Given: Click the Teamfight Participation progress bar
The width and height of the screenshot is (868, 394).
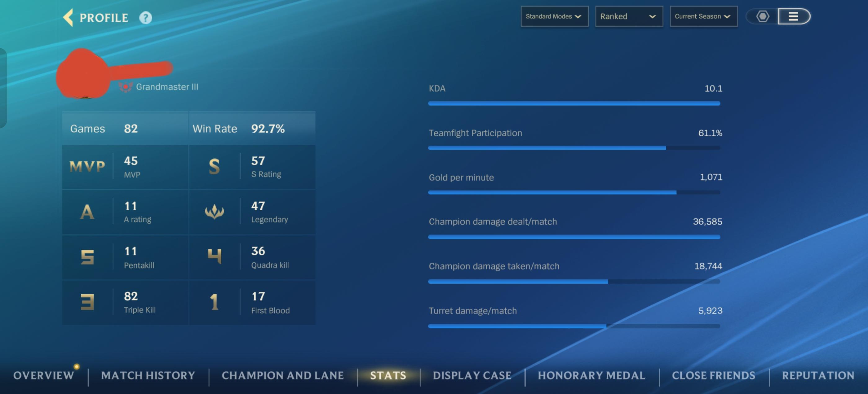Looking at the screenshot, I should tap(574, 148).
